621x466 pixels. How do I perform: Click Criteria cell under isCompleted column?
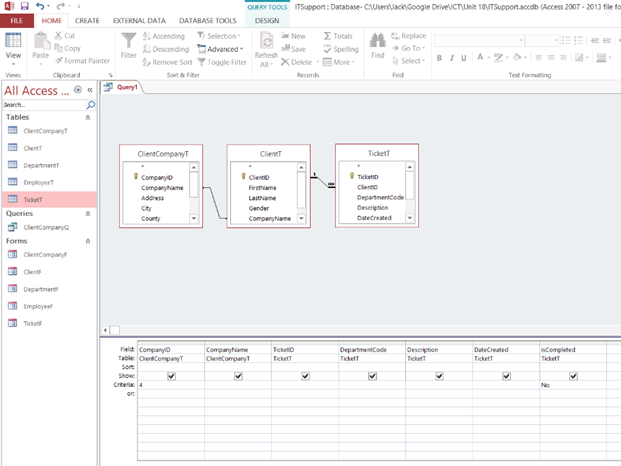(x=573, y=385)
